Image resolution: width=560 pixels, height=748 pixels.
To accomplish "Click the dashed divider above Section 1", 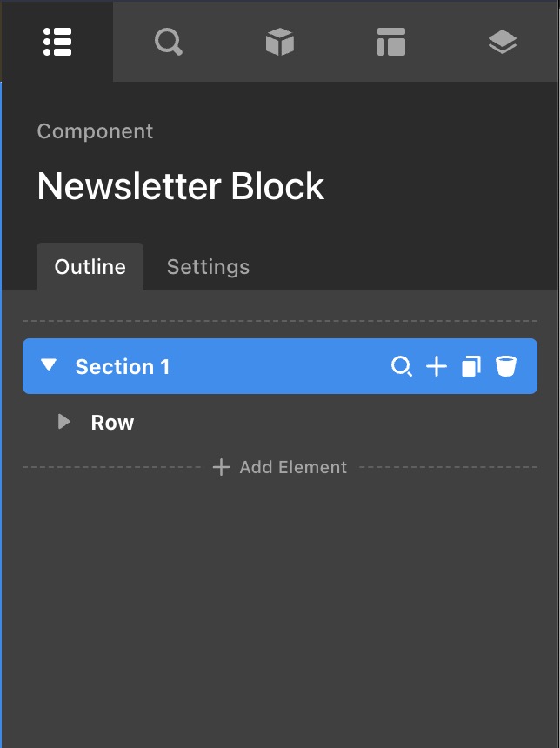I will 279,321.
